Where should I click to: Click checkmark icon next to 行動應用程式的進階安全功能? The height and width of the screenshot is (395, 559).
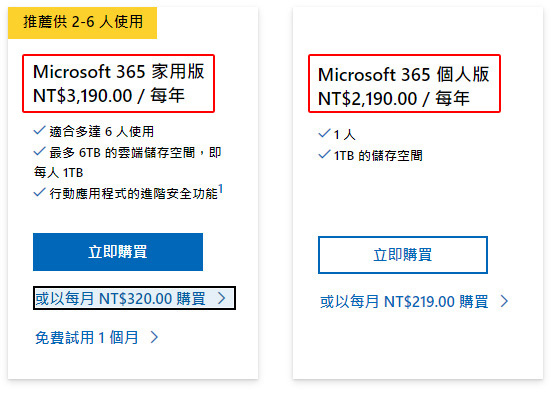coord(40,195)
